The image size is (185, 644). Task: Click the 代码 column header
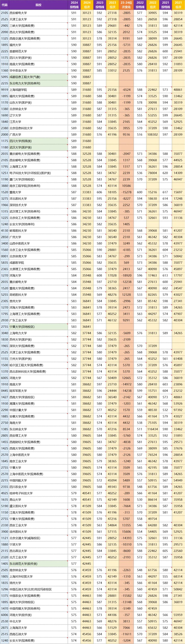pyautogui.click(x=5, y=5)
